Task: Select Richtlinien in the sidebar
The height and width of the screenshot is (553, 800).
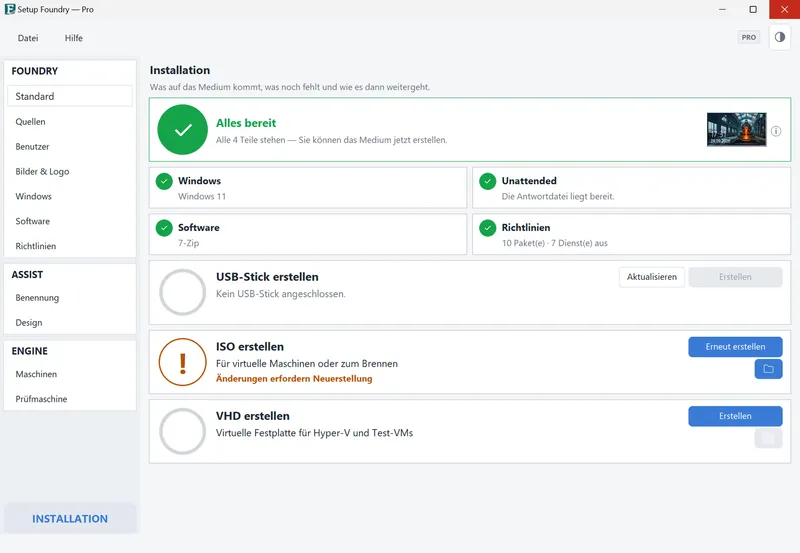Action: click(x=70, y=246)
